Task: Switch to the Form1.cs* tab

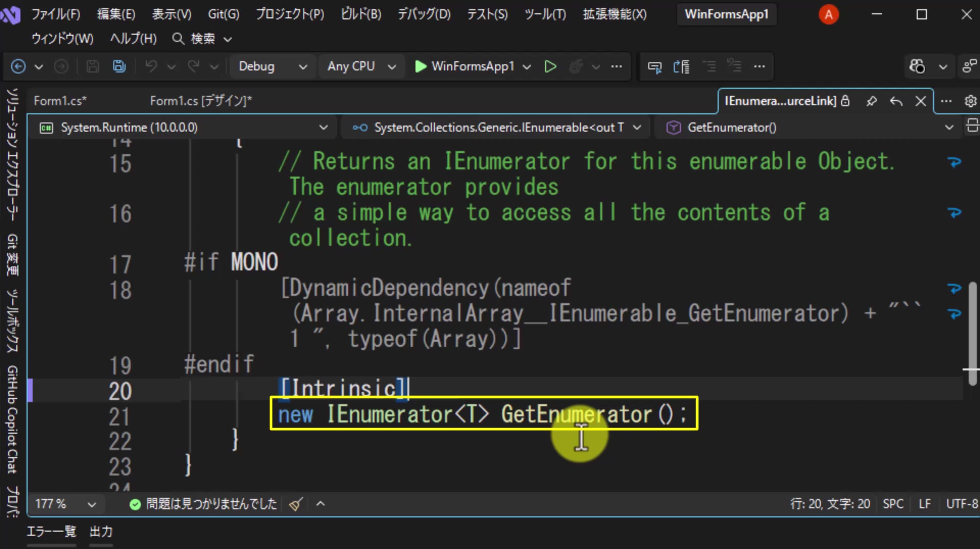Action: (60, 101)
